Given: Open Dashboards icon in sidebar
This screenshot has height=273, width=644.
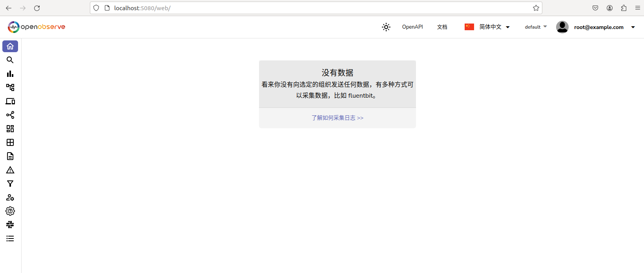Looking at the screenshot, I should coord(10,129).
